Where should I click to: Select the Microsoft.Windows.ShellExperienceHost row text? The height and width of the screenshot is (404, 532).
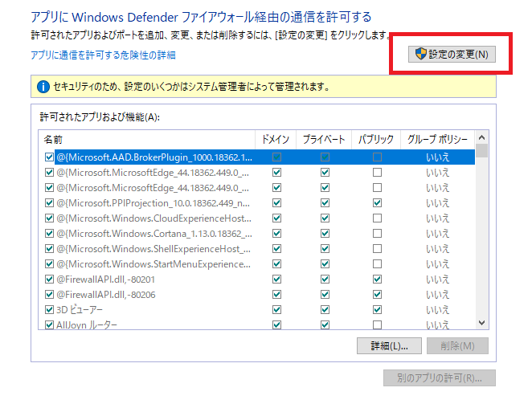click(153, 249)
